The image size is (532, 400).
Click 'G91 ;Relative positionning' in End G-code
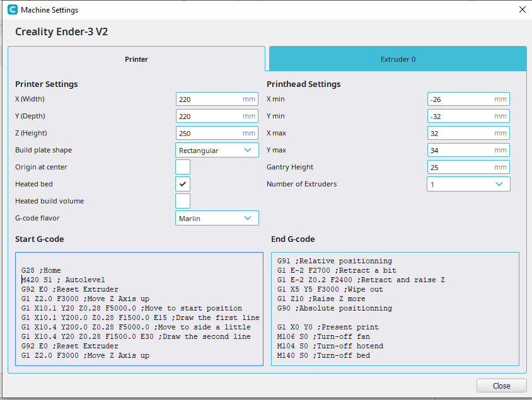click(x=335, y=261)
